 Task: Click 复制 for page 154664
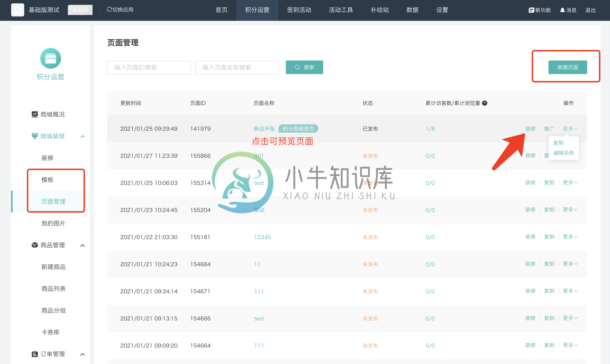coord(549,345)
